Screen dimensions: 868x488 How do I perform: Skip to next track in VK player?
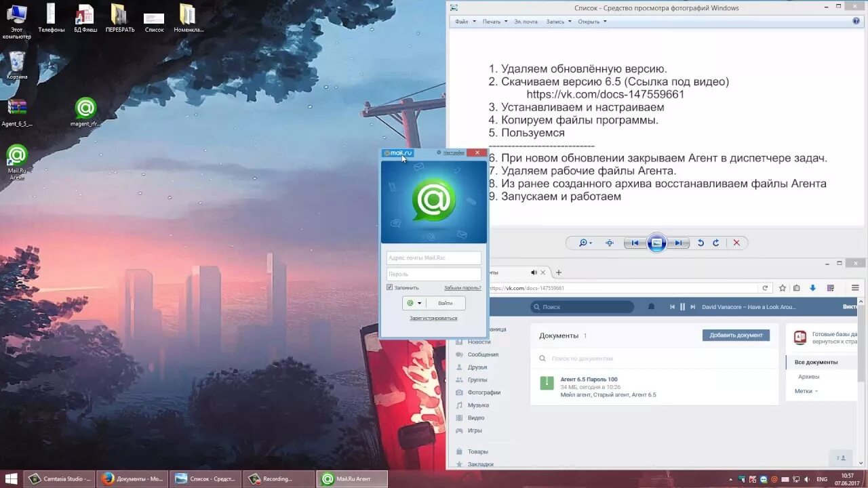pos(693,307)
